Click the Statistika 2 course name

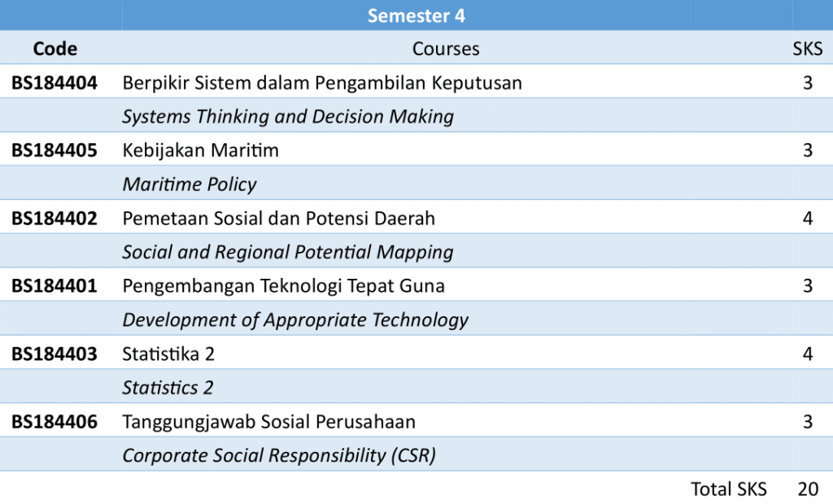(x=168, y=354)
